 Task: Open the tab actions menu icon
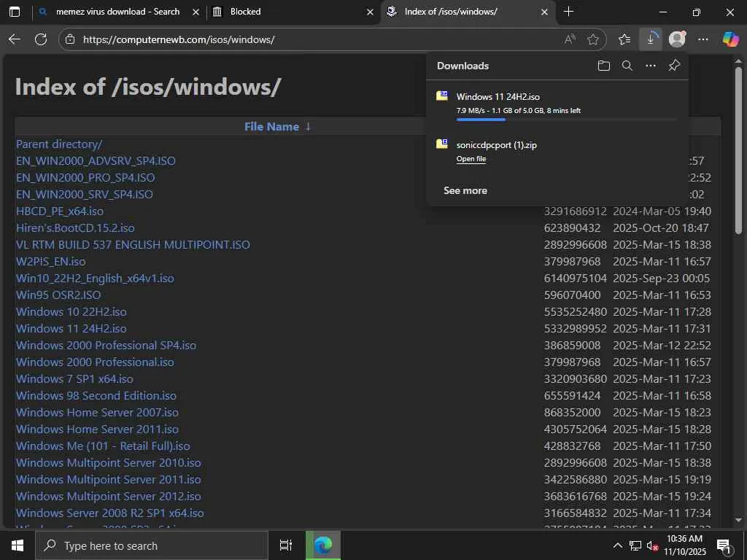point(15,12)
